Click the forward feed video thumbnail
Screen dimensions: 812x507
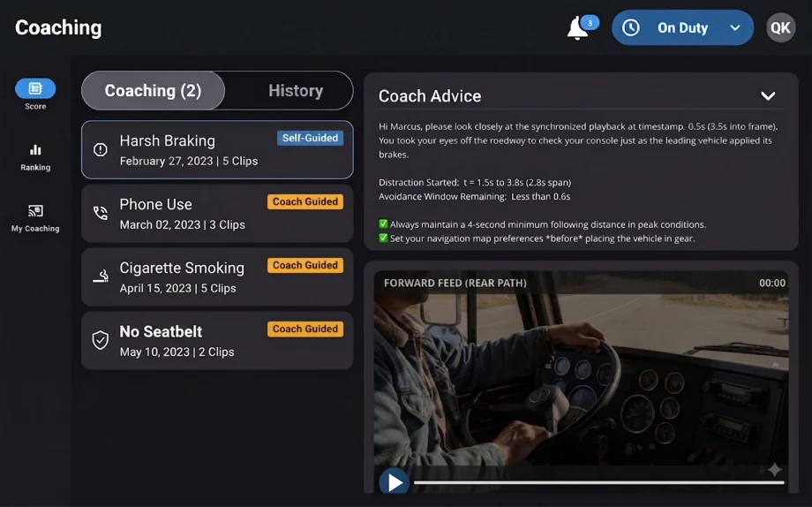pos(581,382)
